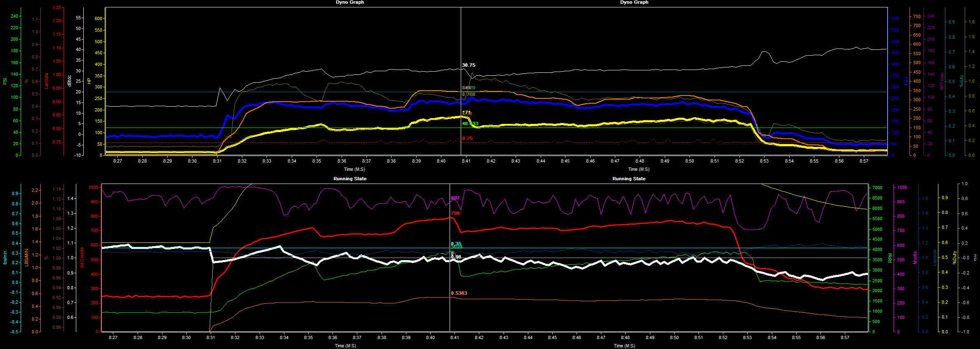The height and width of the screenshot is (349, 980).
Task: Click 8:31 tick on Running State time axis
Action: [211, 337]
